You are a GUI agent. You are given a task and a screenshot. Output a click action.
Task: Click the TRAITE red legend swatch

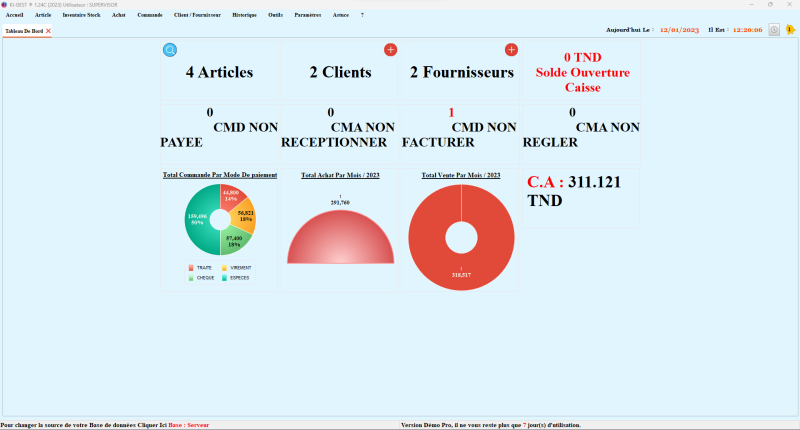click(191, 268)
